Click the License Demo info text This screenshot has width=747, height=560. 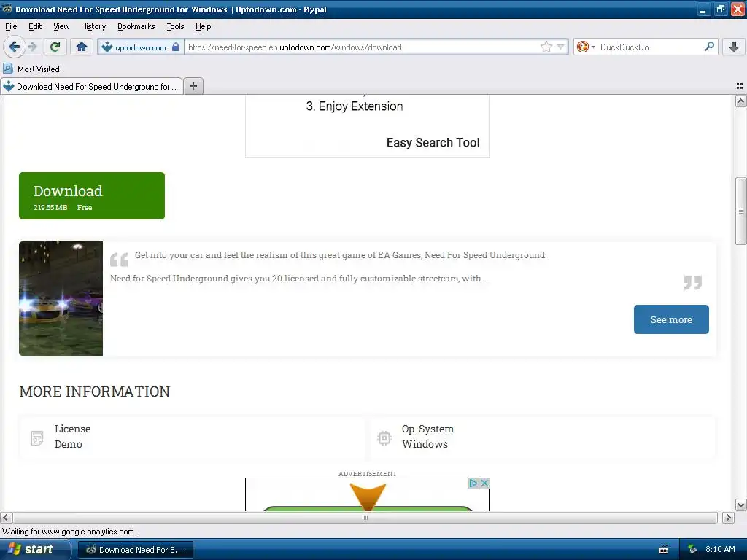tap(72, 436)
